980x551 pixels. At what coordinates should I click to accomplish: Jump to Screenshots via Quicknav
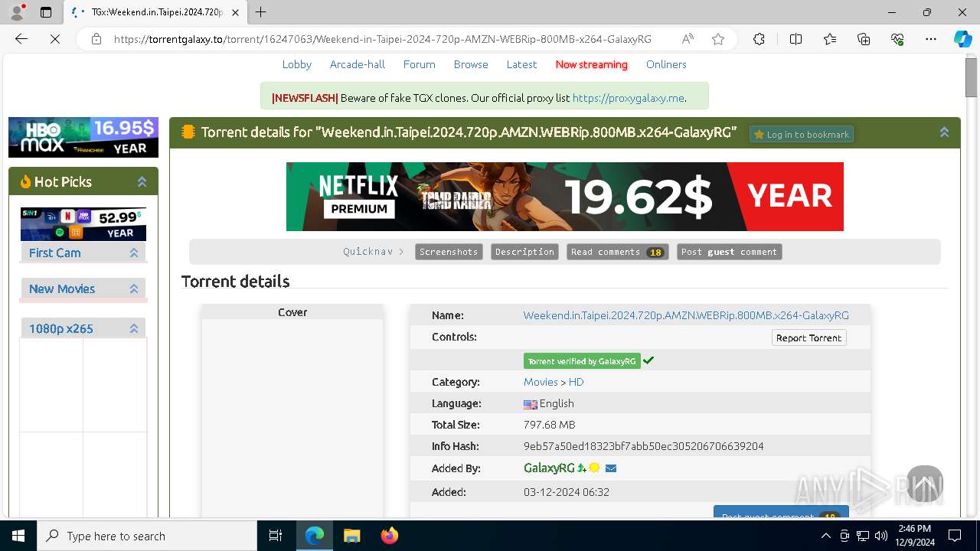[x=449, y=252]
